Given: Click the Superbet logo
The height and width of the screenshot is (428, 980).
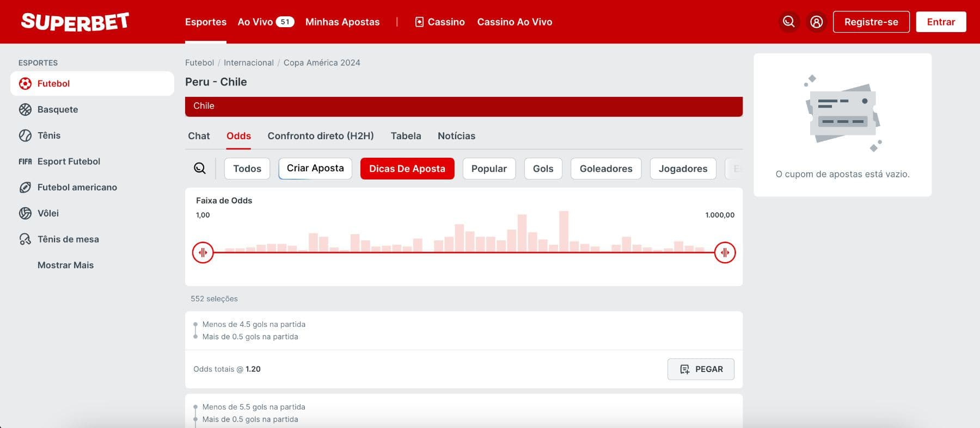Looking at the screenshot, I should (75, 22).
